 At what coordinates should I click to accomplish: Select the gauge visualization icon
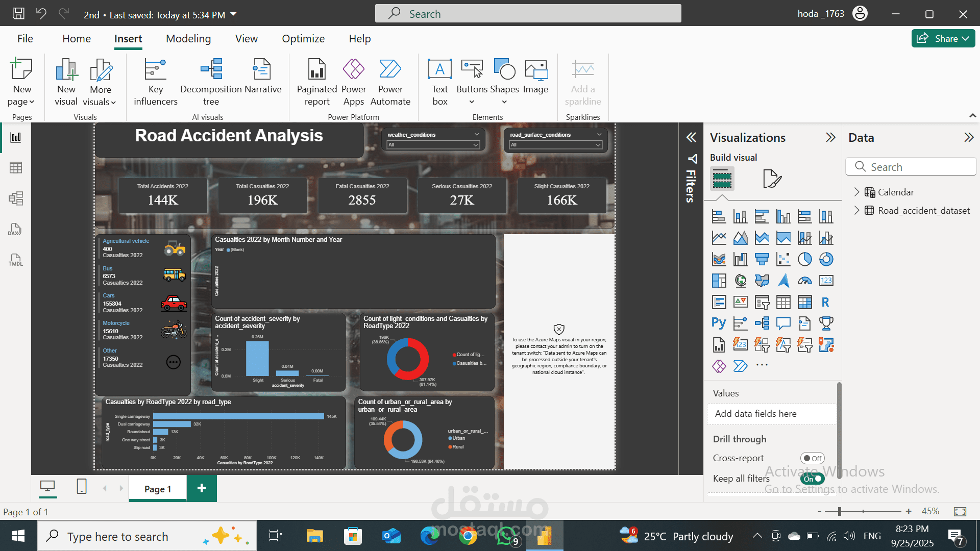[x=804, y=281]
